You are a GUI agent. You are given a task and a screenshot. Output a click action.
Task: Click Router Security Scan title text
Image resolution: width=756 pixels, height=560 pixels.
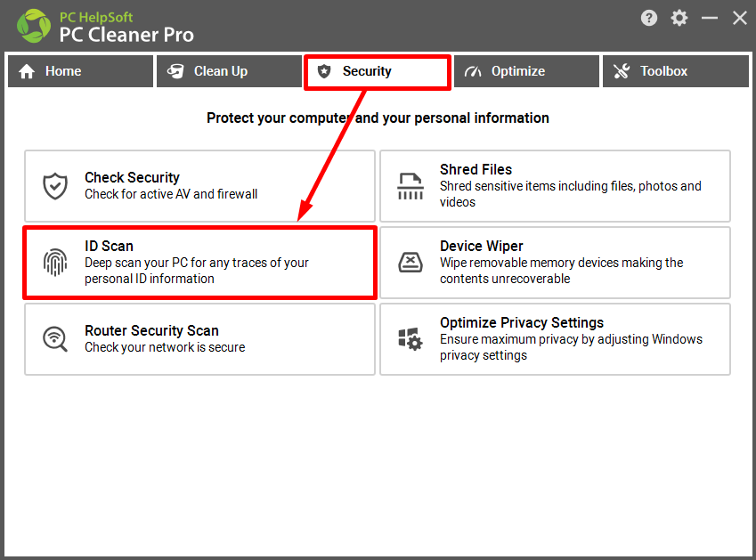coord(152,330)
